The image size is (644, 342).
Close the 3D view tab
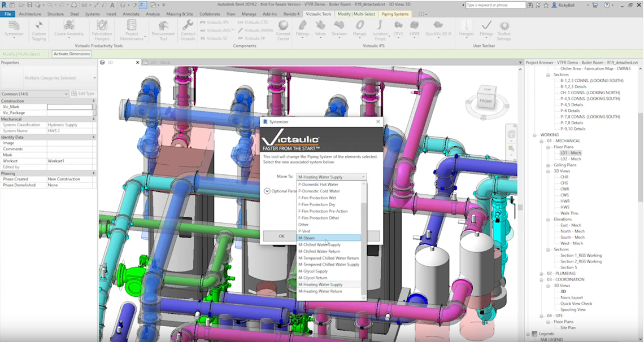[138, 62]
